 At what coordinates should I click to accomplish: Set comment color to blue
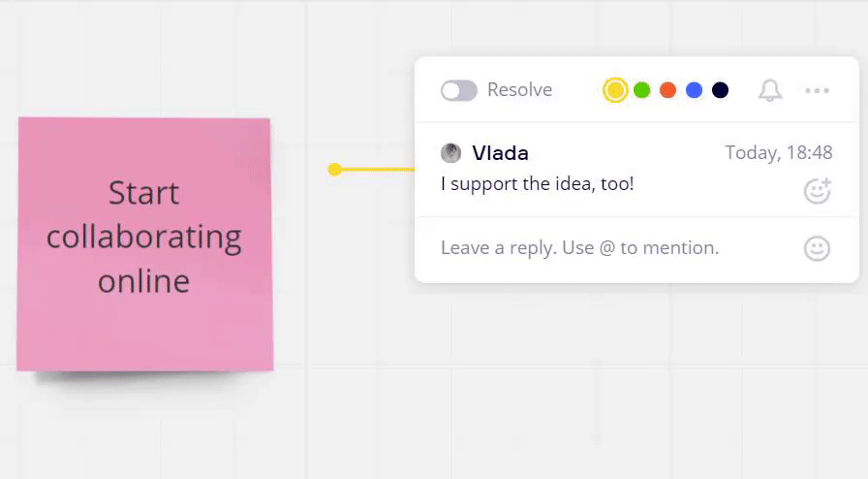(694, 90)
